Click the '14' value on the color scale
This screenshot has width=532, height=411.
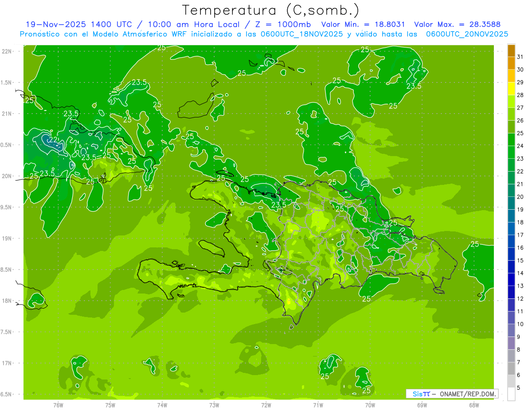pyautogui.click(x=520, y=273)
